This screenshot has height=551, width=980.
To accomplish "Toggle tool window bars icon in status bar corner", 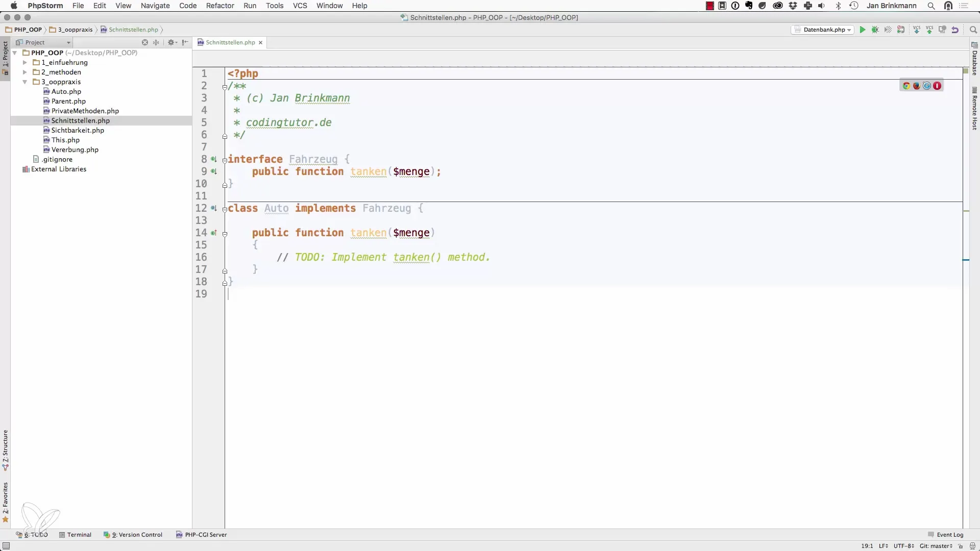I will (6, 546).
